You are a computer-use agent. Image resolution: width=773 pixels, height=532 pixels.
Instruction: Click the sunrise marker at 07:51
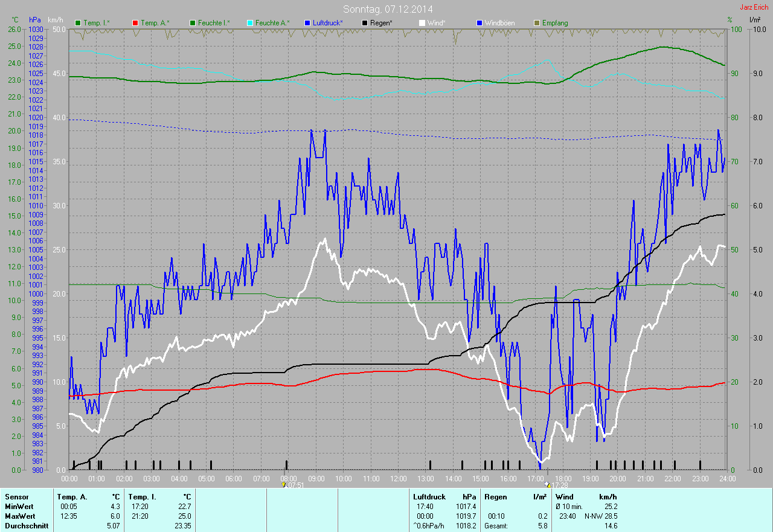[x=284, y=484]
